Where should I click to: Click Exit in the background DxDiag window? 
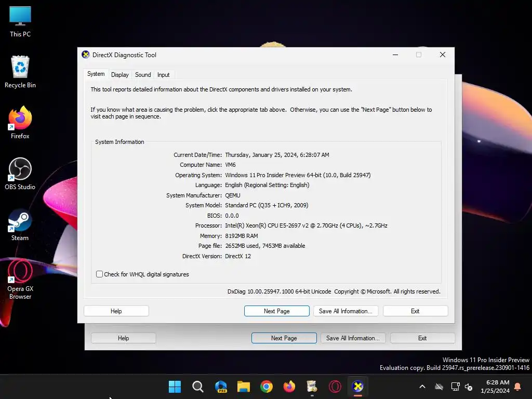[422, 338]
